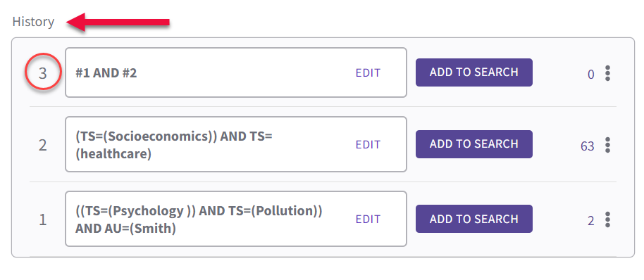View the 2 results of set 1
Image resolution: width=644 pixels, height=280 pixels.
tap(591, 221)
